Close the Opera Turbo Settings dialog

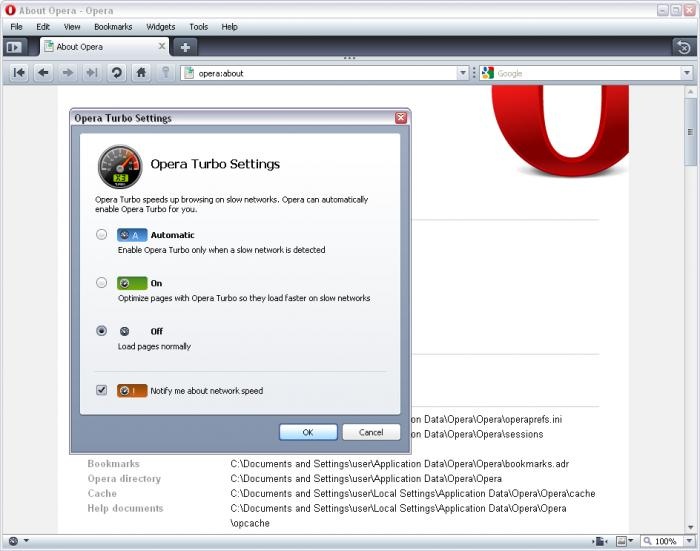tap(401, 117)
